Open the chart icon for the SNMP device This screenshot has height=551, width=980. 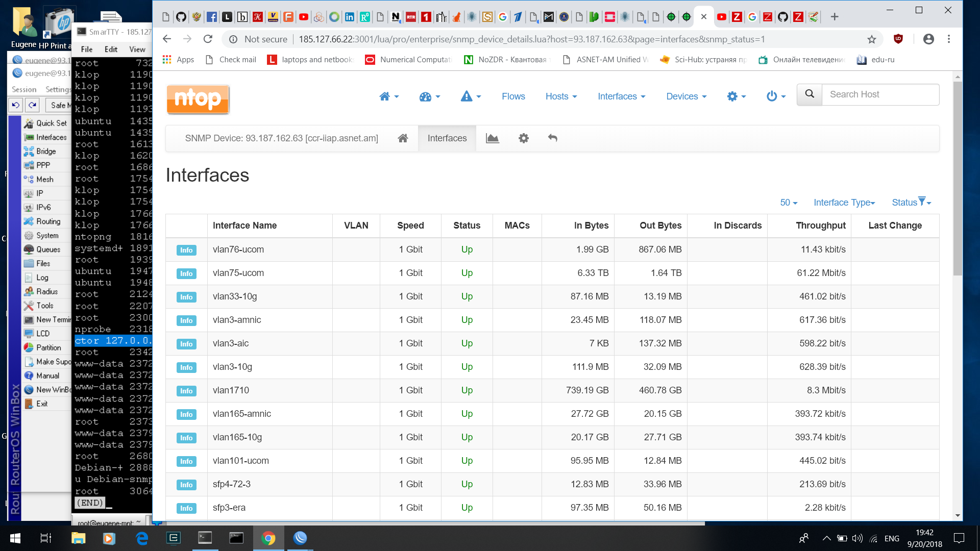pos(492,138)
